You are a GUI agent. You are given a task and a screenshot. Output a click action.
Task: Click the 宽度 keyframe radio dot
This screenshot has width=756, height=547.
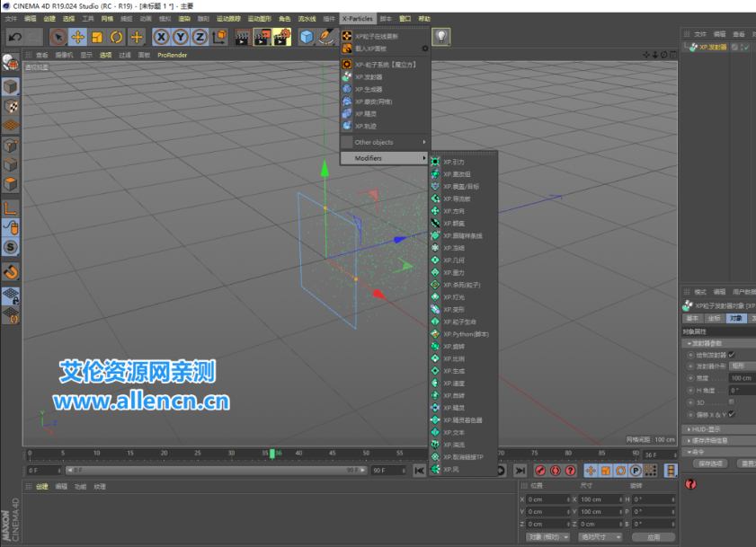tap(690, 378)
